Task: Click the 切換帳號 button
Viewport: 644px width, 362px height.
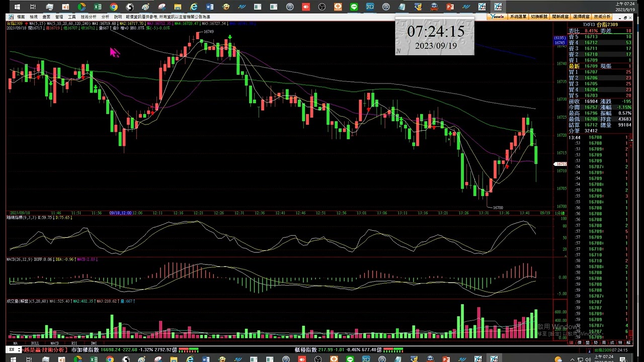Action: (x=539, y=17)
